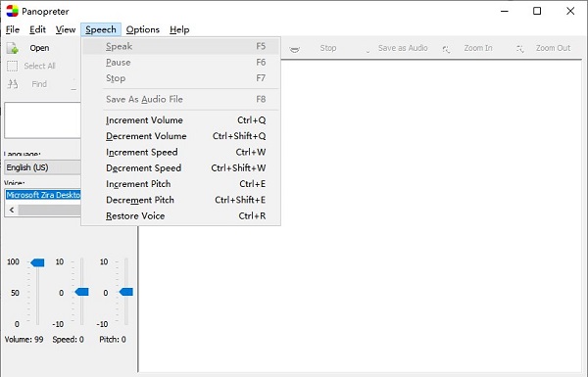The image size is (588, 377).
Task: Click the Pitch slider thumb
Action: pyautogui.click(x=126, y=292)
